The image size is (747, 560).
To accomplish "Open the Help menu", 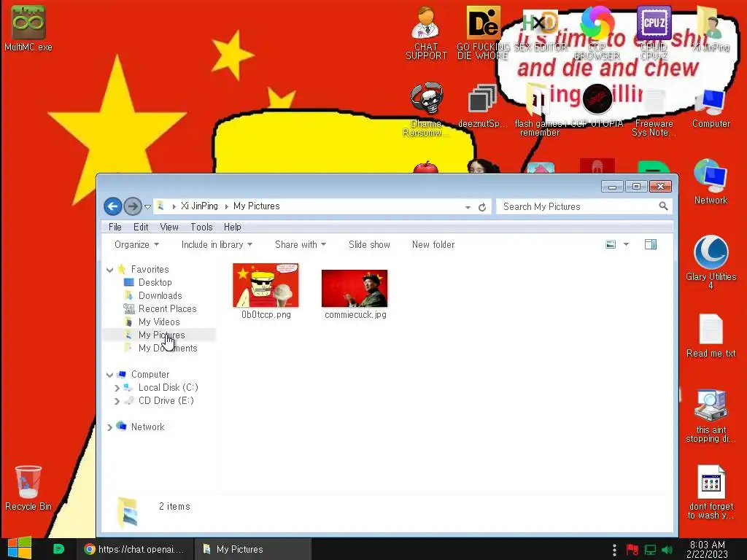I will click(233, 227).
